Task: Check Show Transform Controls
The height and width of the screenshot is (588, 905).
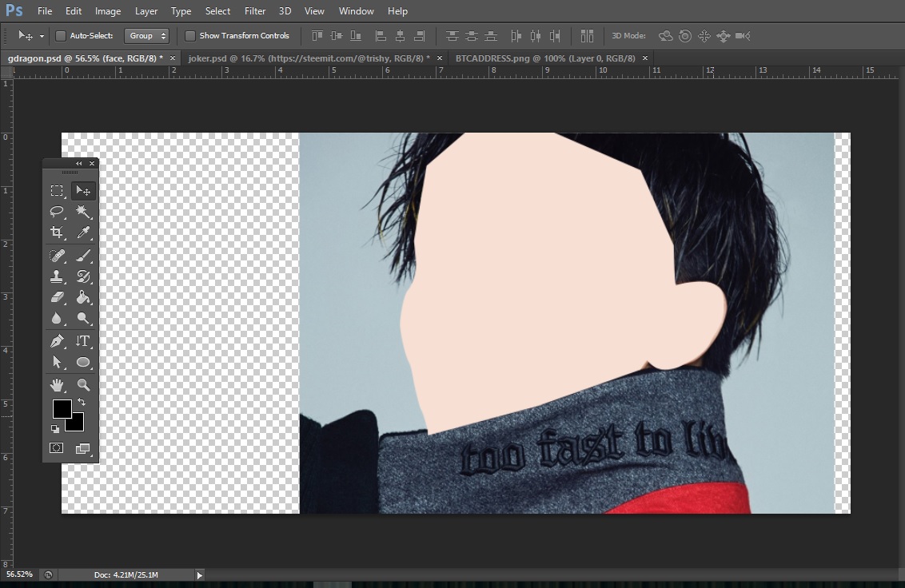Action: click(x=190, y=36)
